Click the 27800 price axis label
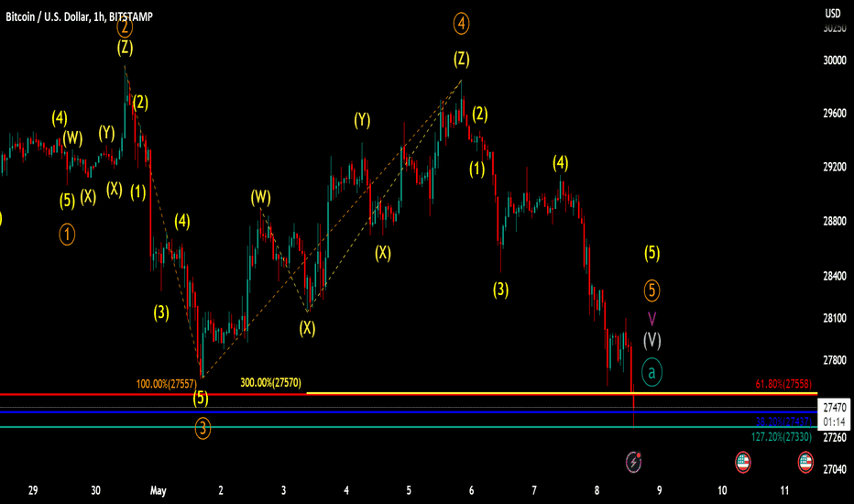This screenshot has height=504, width=854. pyautogui.click(x=835, y=360)
